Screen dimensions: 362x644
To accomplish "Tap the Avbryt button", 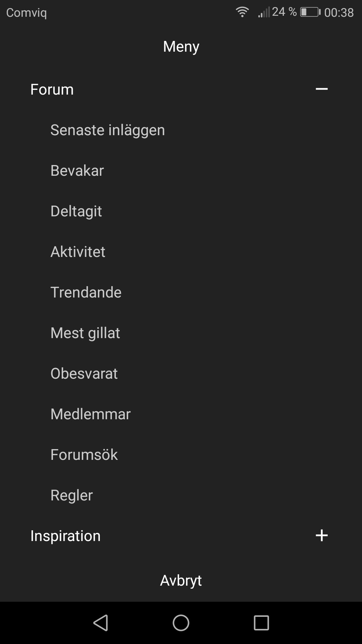I will point(181,581).
